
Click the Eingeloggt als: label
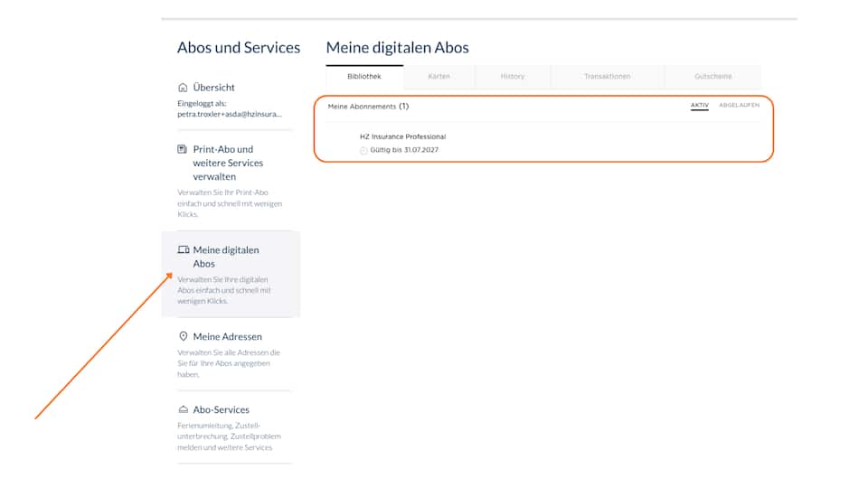click(202, 103)
